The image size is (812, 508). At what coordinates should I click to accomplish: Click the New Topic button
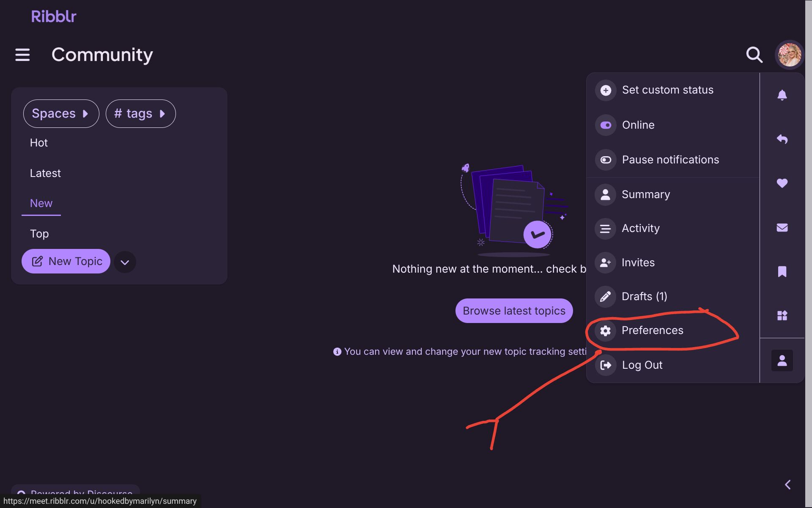[66, 261]
